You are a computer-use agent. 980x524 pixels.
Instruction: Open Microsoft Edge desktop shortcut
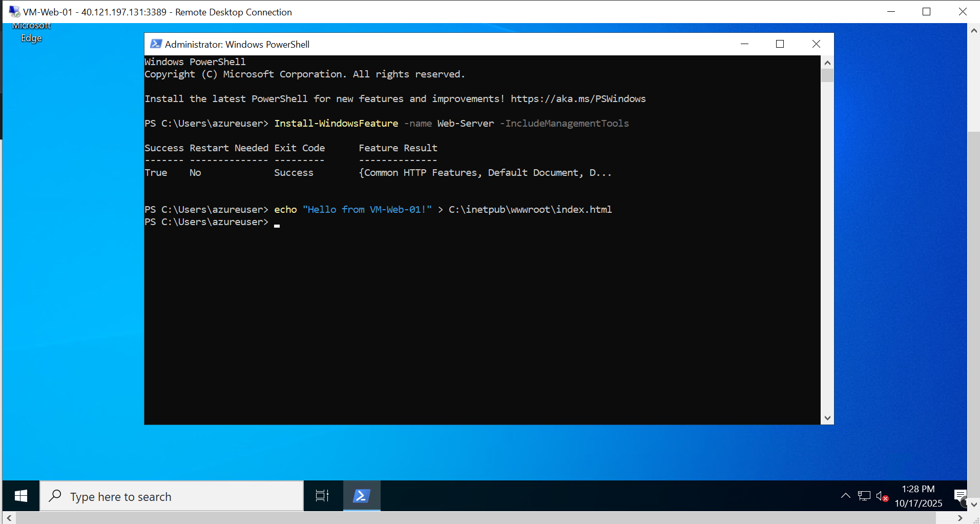click(31, 33)
